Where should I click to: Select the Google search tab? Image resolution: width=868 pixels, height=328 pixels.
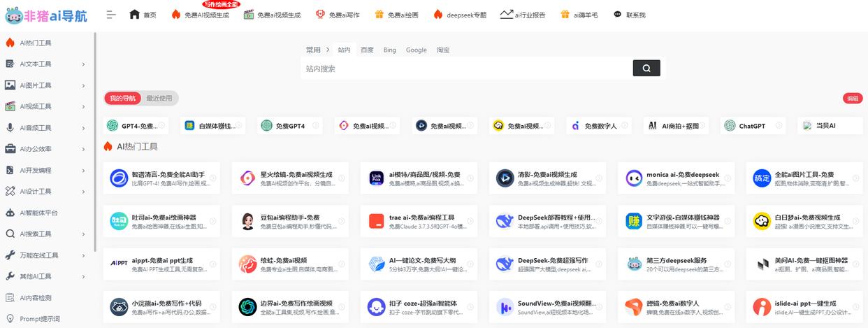[417, 50]
